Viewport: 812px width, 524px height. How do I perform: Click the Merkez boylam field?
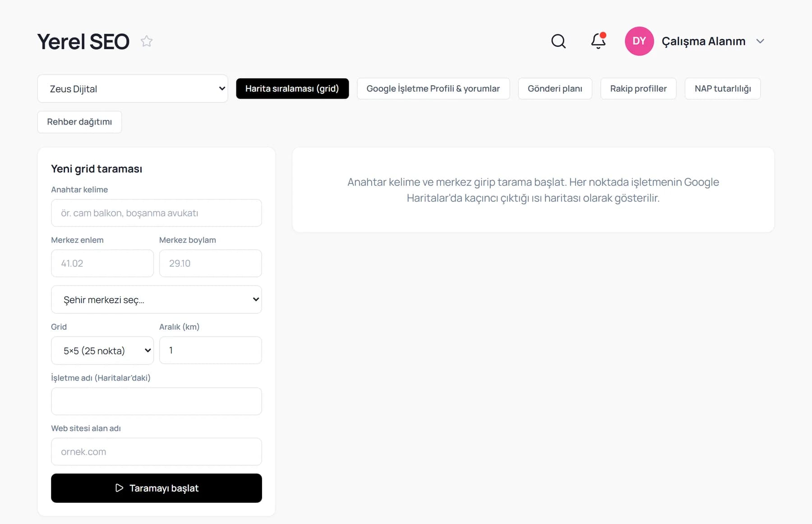(210, 263)
